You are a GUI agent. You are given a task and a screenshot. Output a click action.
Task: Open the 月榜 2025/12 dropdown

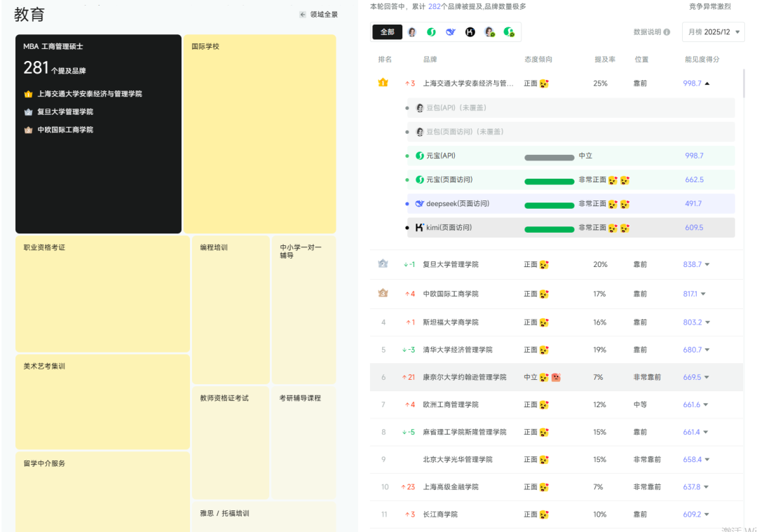[x=713, y=32]
